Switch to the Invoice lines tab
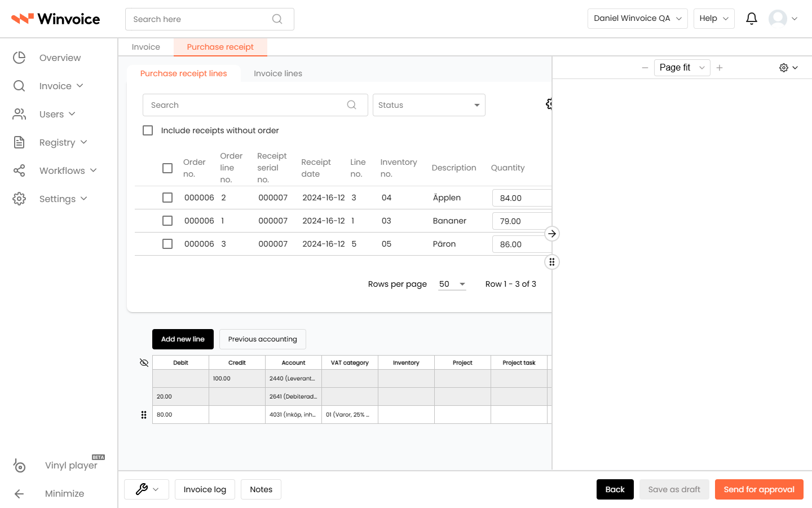 278,73
